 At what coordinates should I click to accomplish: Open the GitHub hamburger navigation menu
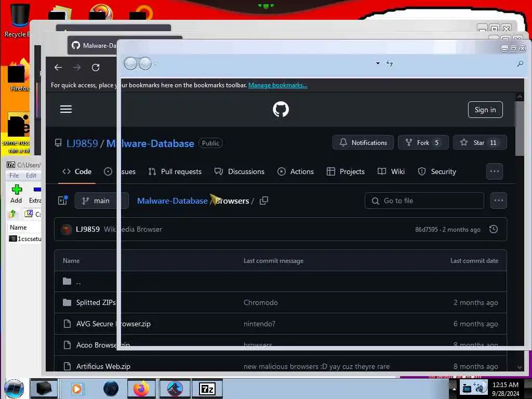66,109
